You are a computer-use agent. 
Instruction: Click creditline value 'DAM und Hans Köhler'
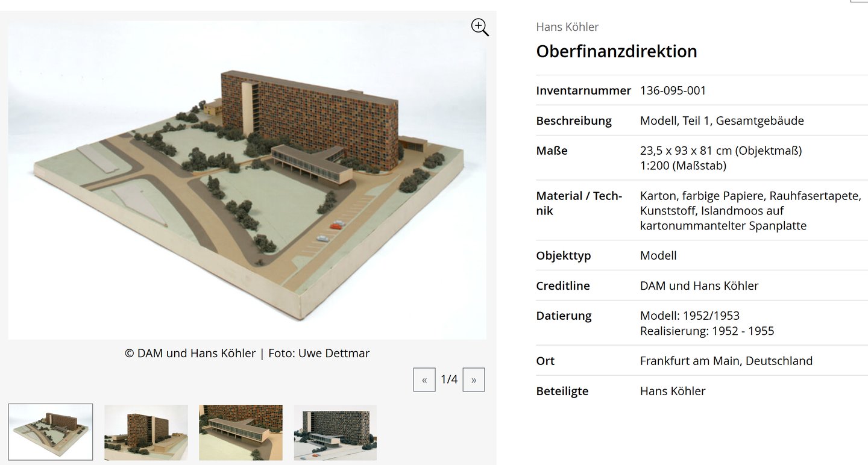click(699, 286)
